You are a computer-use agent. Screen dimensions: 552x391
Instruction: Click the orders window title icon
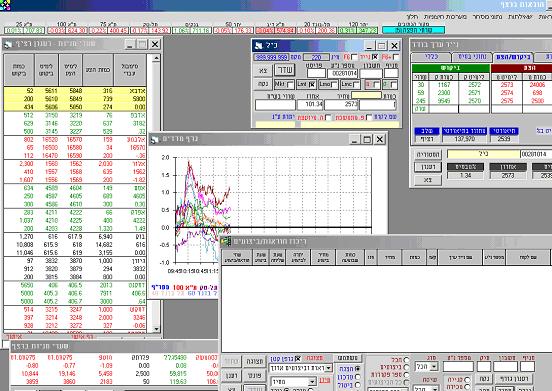coord(226,241)
